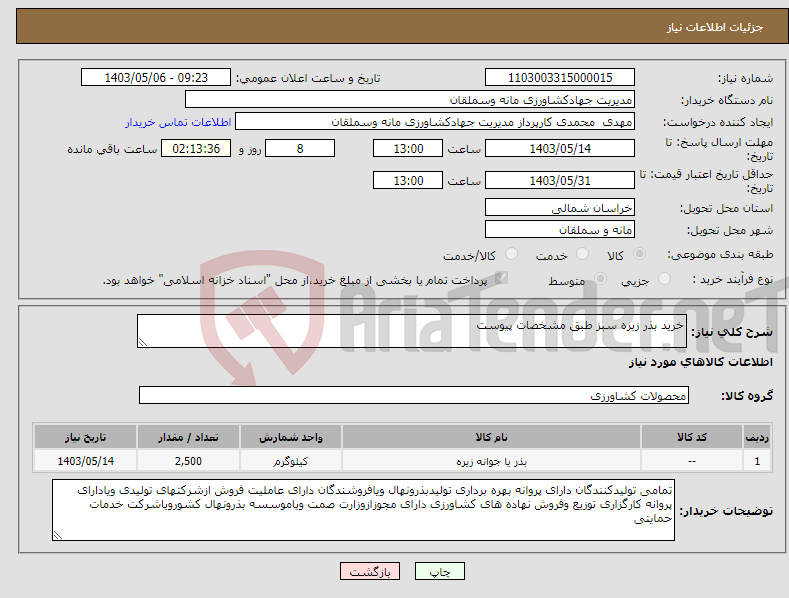Click item name cell بذر یا جوانه زیره

pos(491,461)
